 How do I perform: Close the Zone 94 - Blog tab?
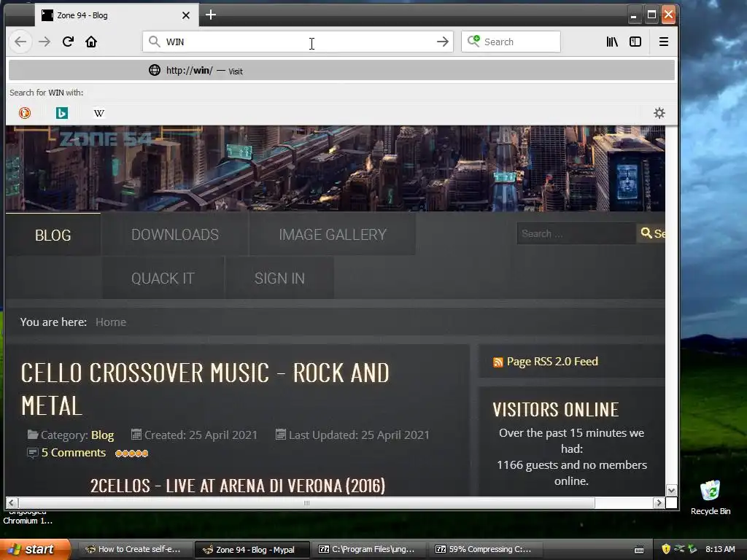click(186, 15)
